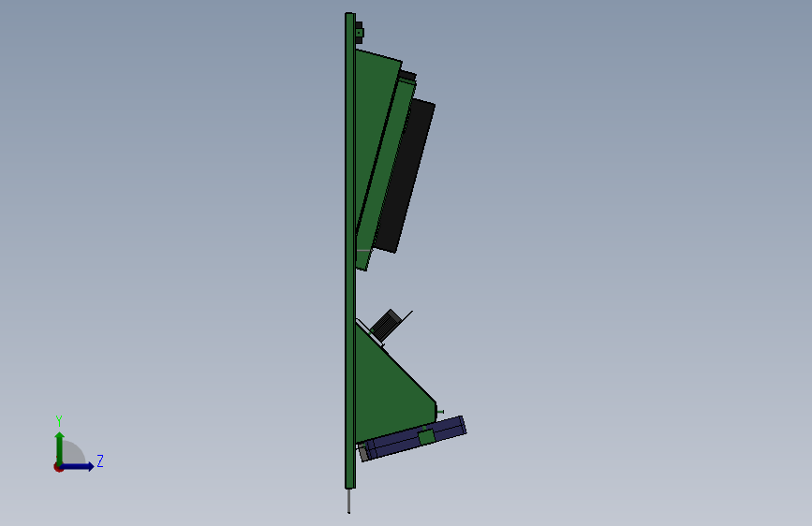Click the red origin ball of the orientation triad
Screen dimensions: 812x526
(58, 467)
